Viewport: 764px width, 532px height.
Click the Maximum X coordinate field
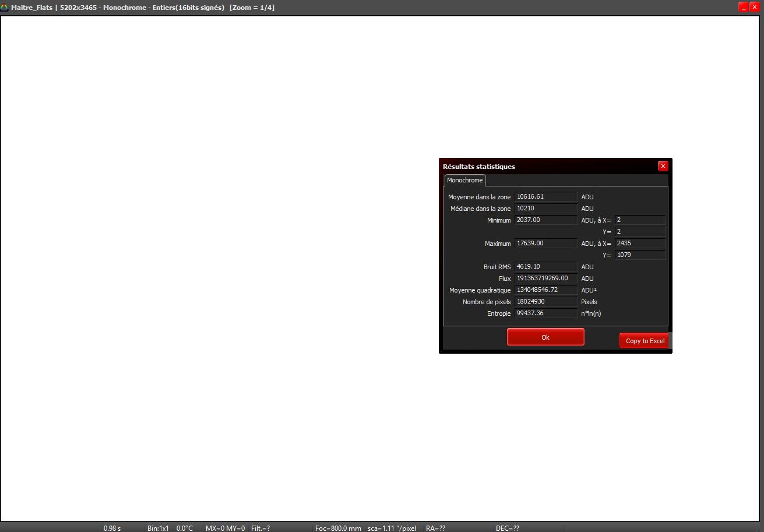(x=639, y=244)
